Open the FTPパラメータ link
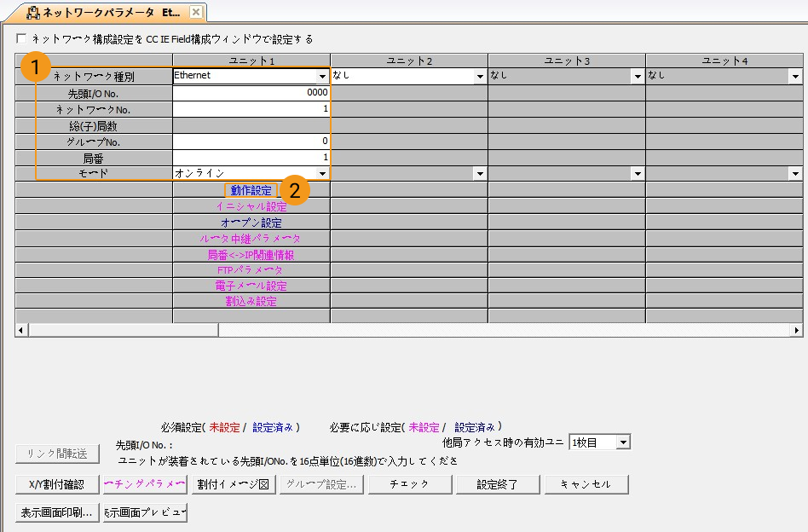 click(x=250, y=270)
